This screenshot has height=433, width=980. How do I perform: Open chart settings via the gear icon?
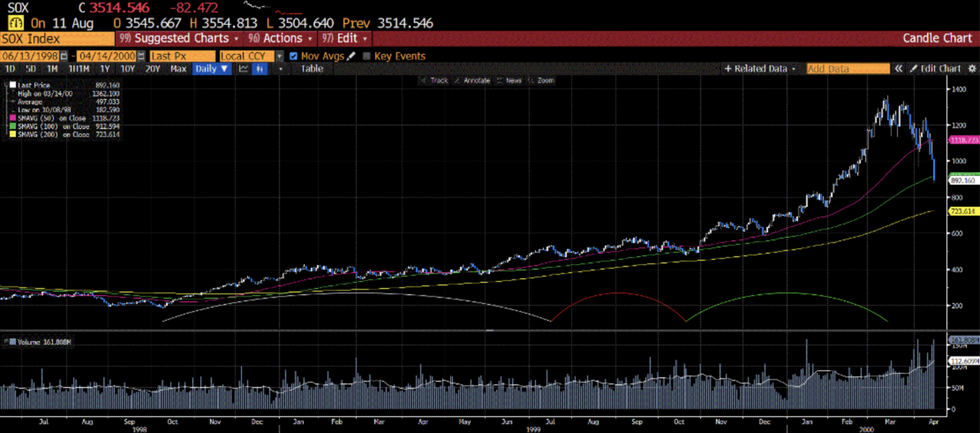click(972, 68)
